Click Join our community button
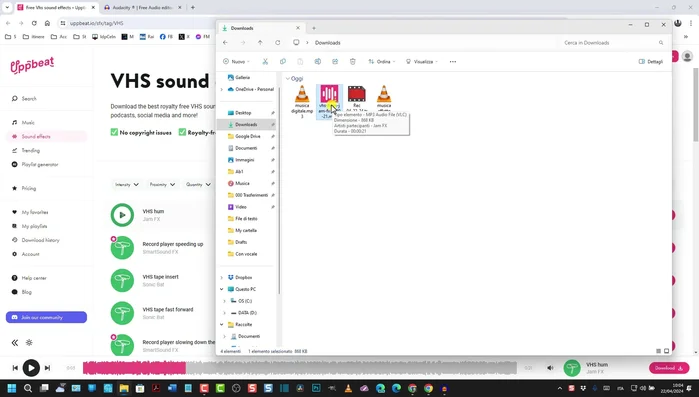 46,317
